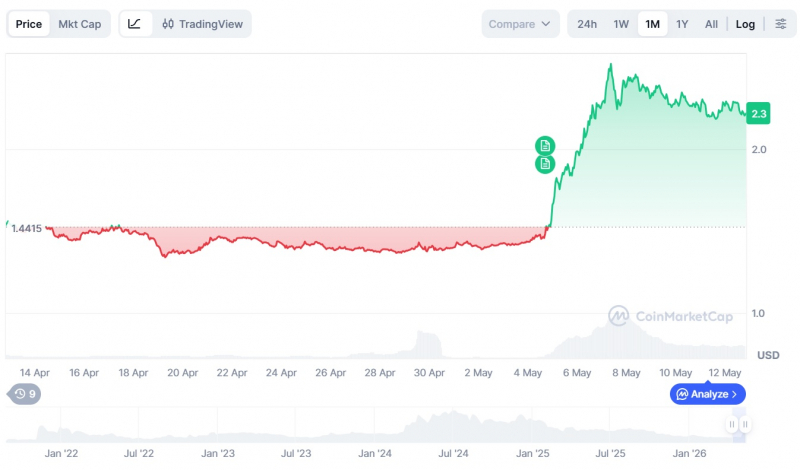Expand the Compare dropdown
Image resolution: width=800 pixels, height=470 pixels.
[x=520, y=24]
